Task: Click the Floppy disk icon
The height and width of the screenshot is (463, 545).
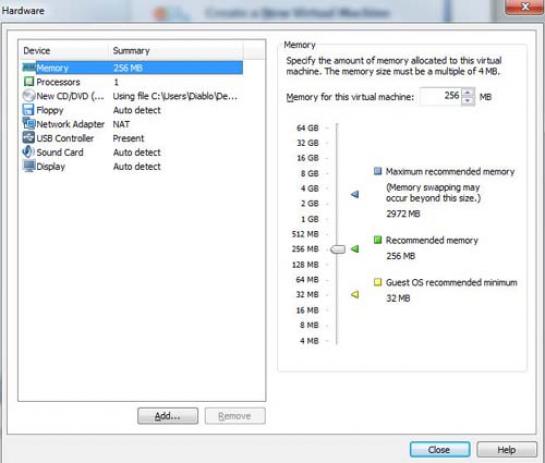Action: click(29, 110)
